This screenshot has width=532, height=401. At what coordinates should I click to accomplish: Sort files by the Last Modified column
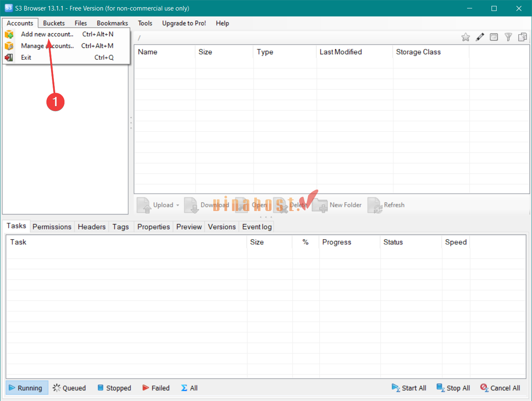341,52
